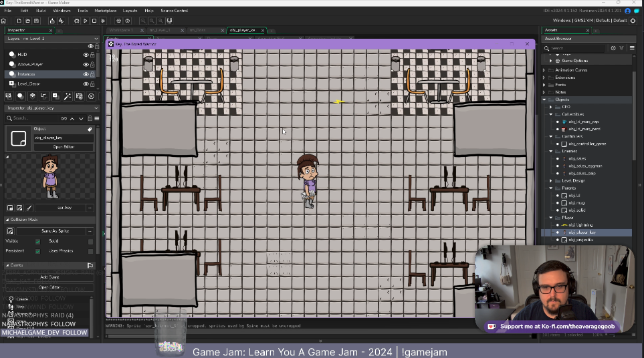644x358 pixels.
Task: Create a new layer folder icon
Action: tap(80, 96)
